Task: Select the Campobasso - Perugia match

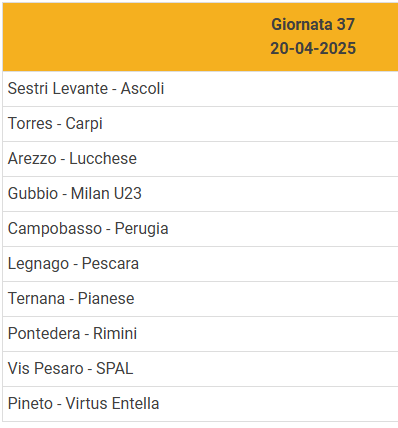Action: [200, 229]
